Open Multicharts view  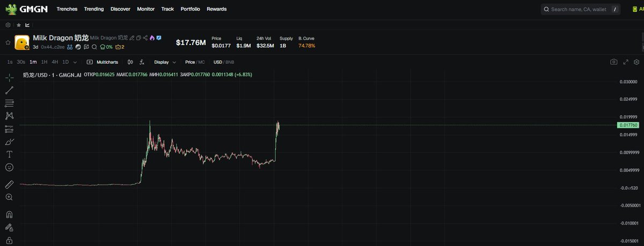[103, 62]
